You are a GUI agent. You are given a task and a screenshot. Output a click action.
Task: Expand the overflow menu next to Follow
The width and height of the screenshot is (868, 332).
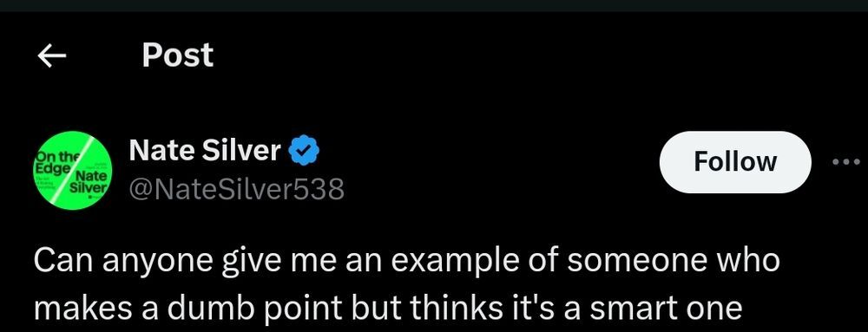(x=846, y=162)
